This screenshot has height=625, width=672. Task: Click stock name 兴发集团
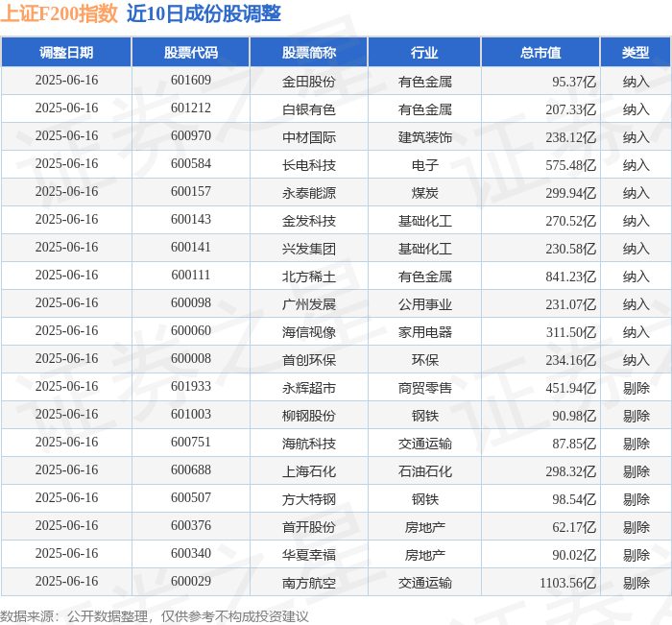pyautogui.click(x=308, y=249)
